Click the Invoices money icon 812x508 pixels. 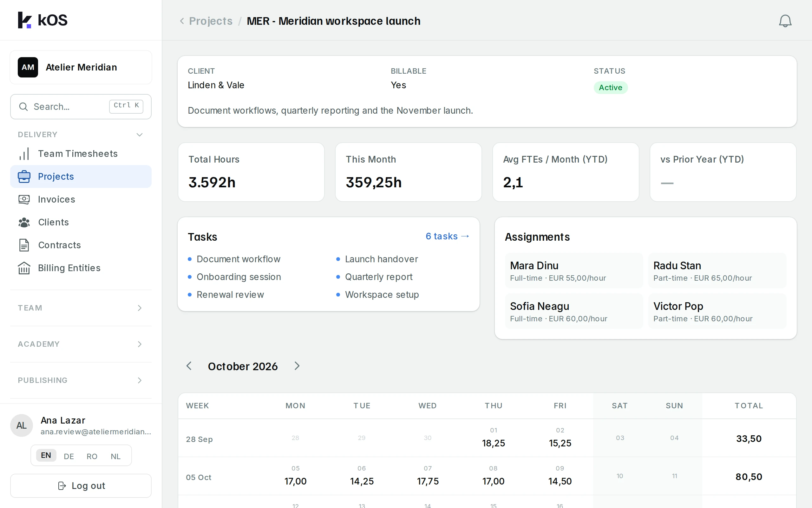pyautogui.click(x=24, y=199)
